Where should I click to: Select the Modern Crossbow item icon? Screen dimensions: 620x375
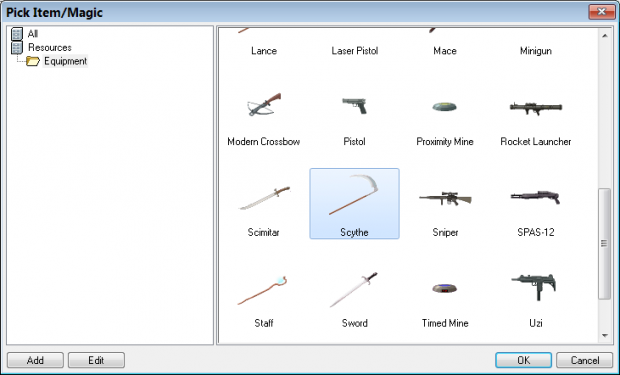point(264,105)
